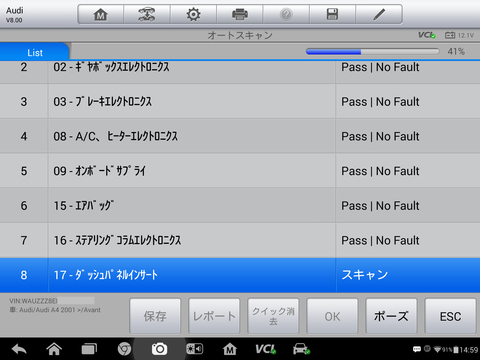Screen dimensions: 480x360
Task: Open the Chrome browser icon
Action: point(124,349)
